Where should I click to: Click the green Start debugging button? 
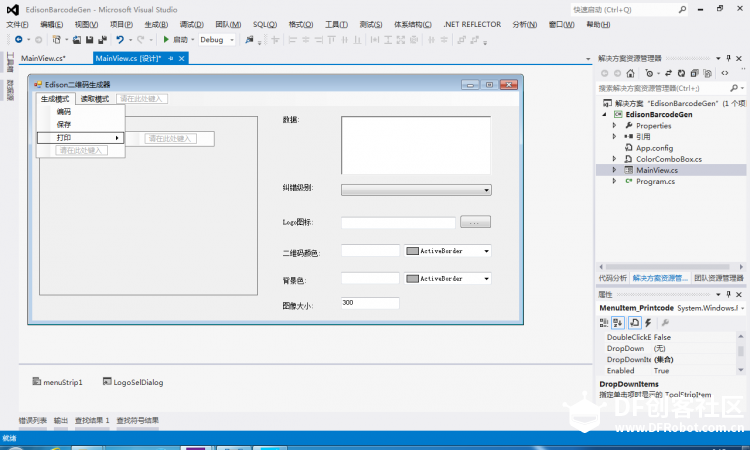(x=166, y=40)
